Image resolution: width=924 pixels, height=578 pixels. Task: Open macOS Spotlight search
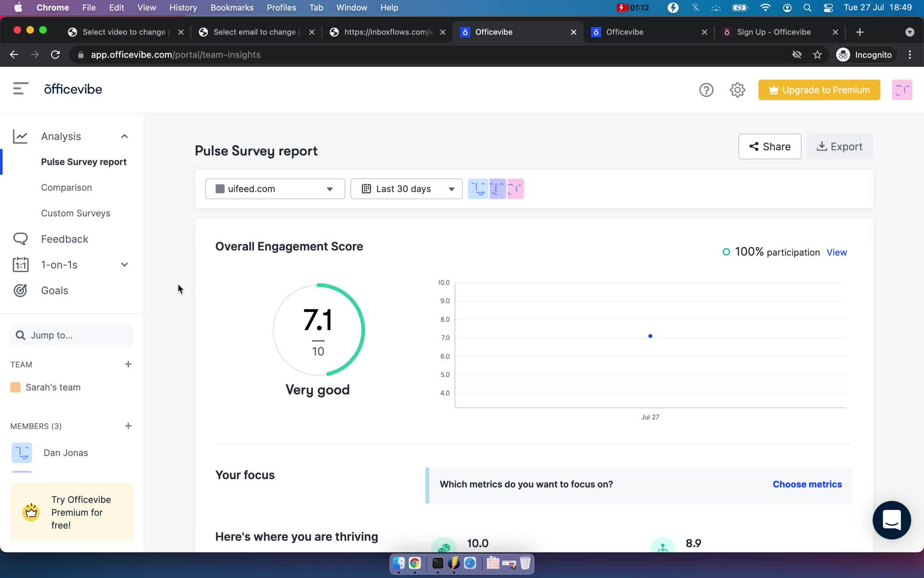[x=808, y=8]
